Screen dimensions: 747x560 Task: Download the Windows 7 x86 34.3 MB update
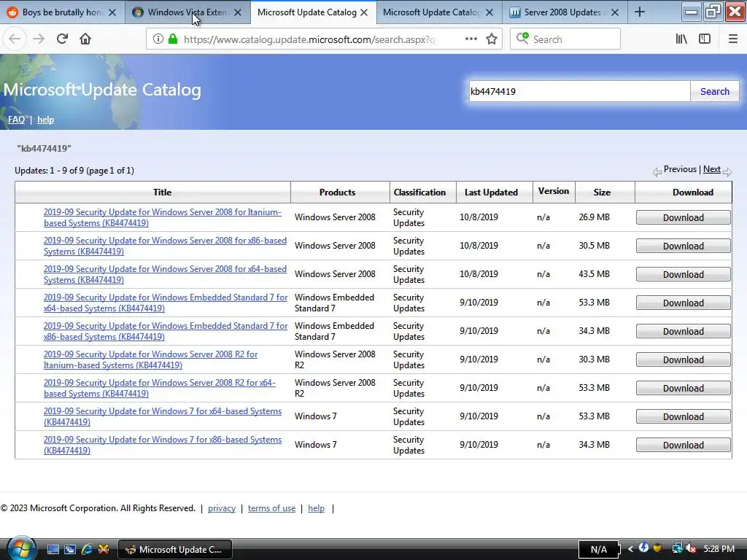[x=683, y=446]
